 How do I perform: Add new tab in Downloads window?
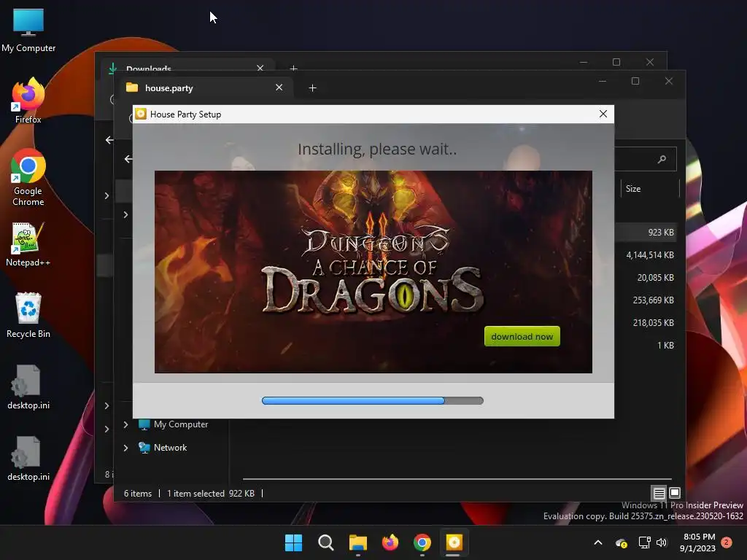click(x=293, y=69)
